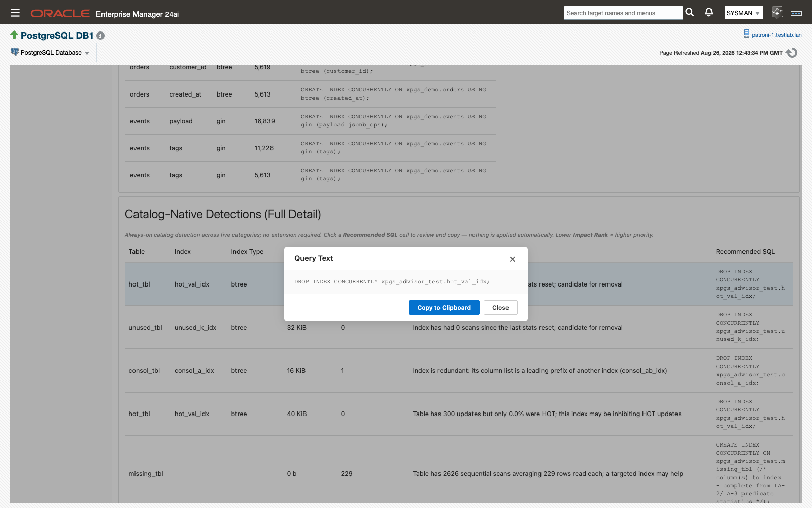Click the 40 KiB size cell
Image resolution: width=812 pixels, height=508 pixels.
(297, 414)
